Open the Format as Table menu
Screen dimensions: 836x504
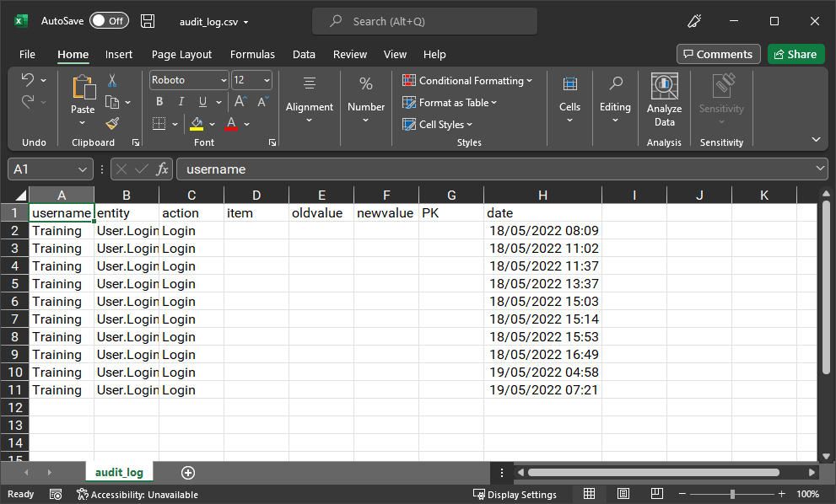450,102
